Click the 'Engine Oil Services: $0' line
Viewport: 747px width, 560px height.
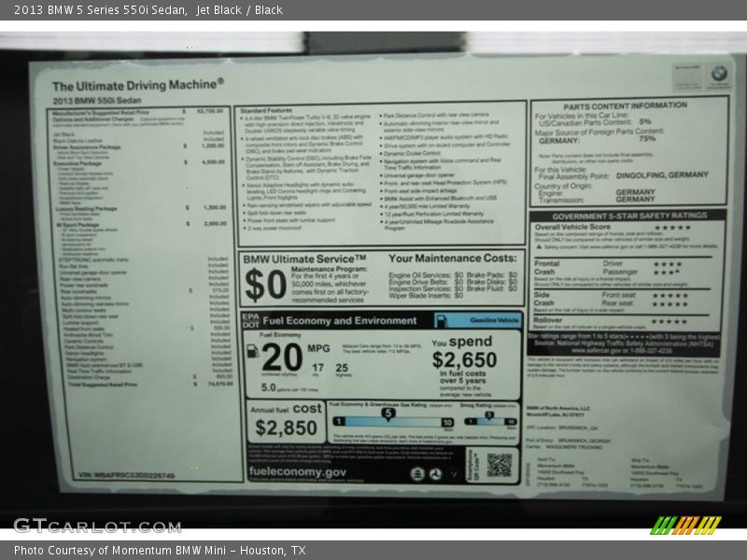tap(426, 275)
